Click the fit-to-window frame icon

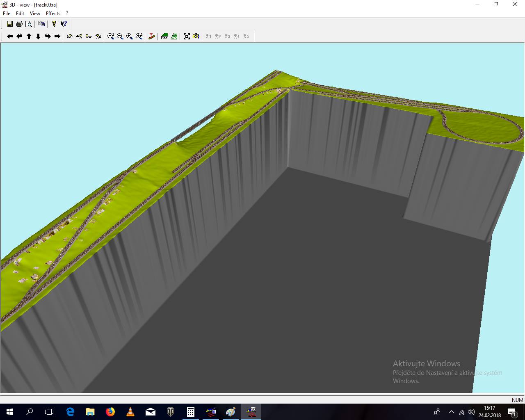point(187,37)
